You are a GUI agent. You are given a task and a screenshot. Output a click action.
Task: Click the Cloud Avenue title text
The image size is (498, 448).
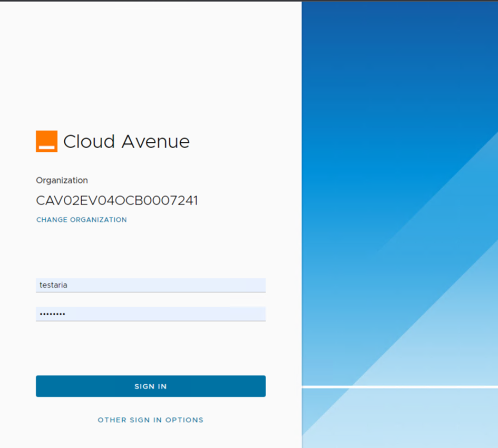pyautogui.click(x=126, y=142)
